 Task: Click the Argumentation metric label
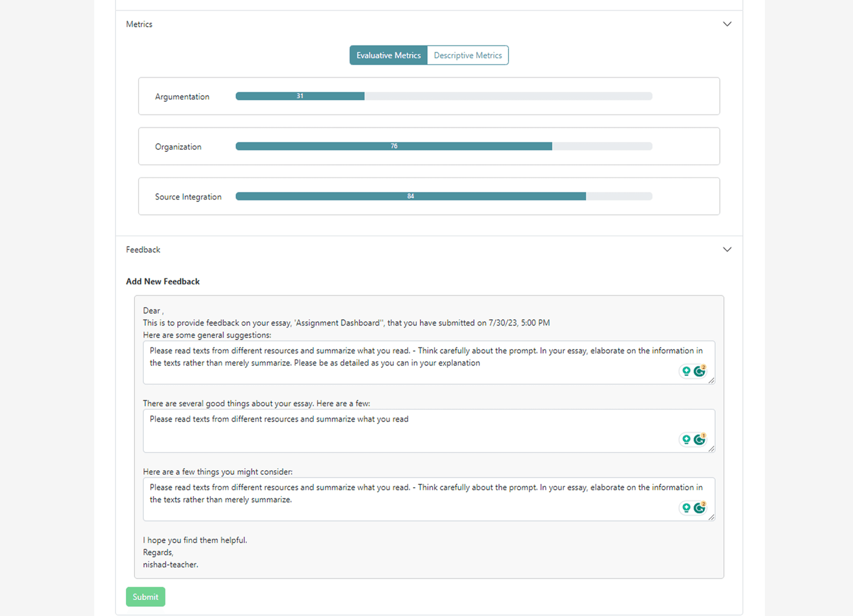click(182, 97)
